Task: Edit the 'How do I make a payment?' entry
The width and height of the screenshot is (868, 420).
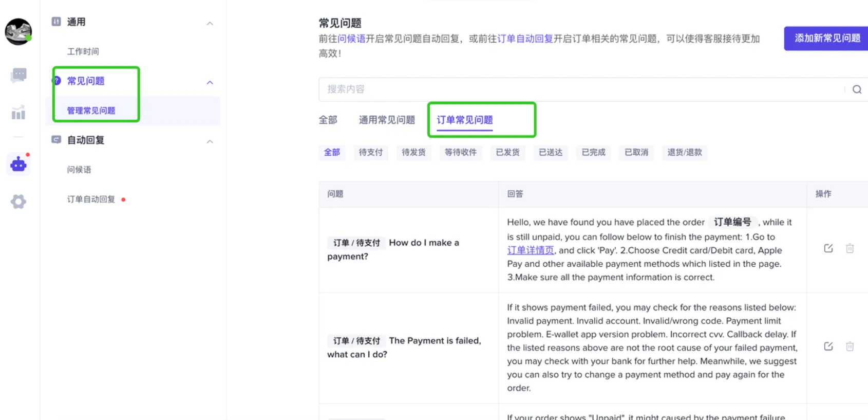Action: tap(828, 248)
